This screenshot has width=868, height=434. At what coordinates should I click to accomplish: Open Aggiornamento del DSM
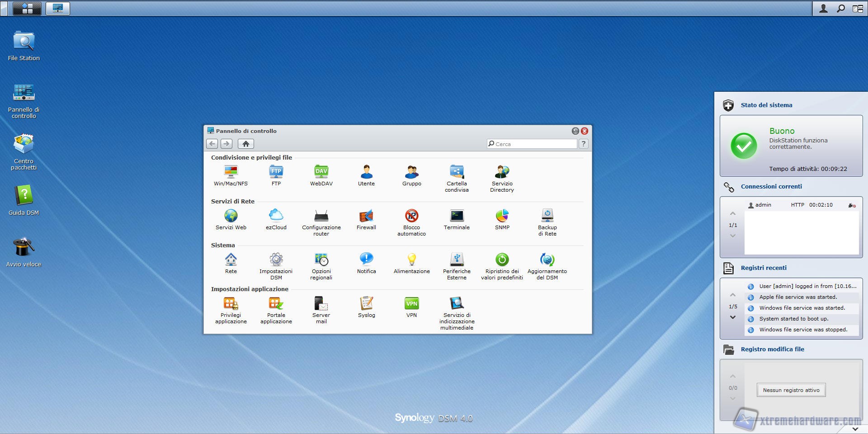(x=547, y=260)
